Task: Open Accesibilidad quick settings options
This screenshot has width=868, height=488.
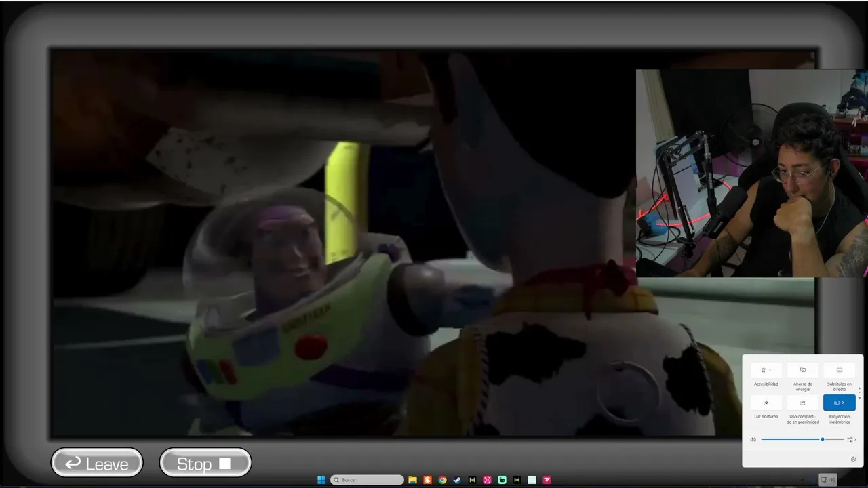Action: click(x=766, y=370)
